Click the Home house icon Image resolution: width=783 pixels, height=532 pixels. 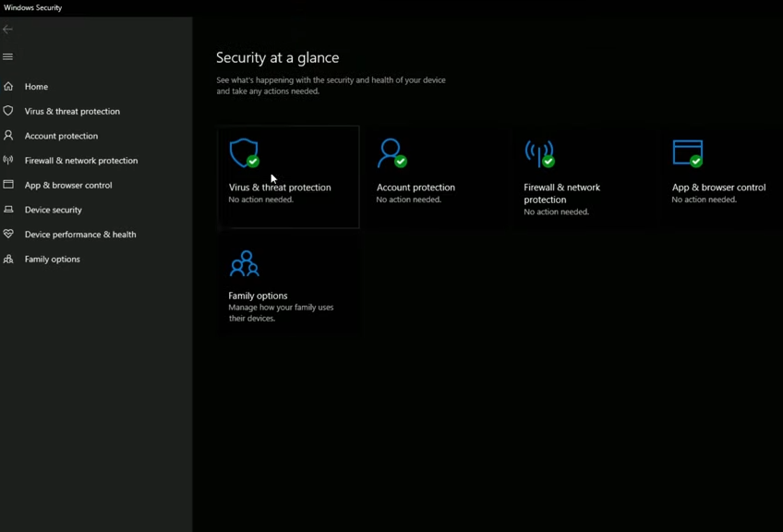8,87
